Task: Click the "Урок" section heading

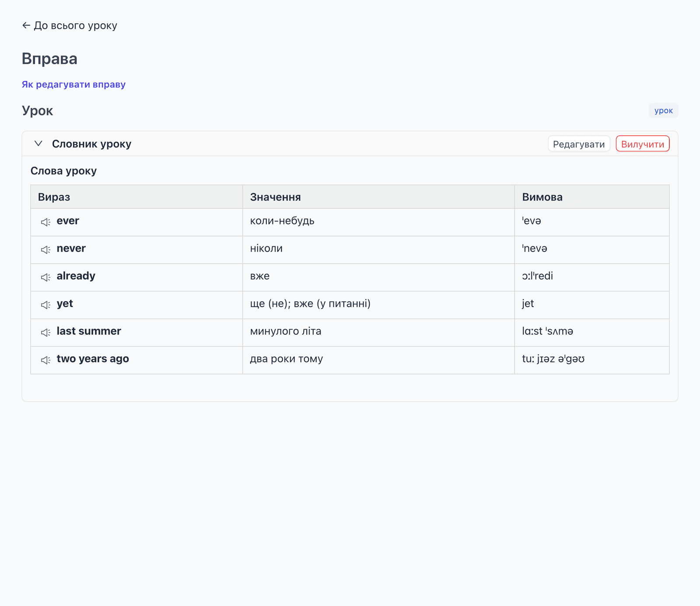Action: 37,111
